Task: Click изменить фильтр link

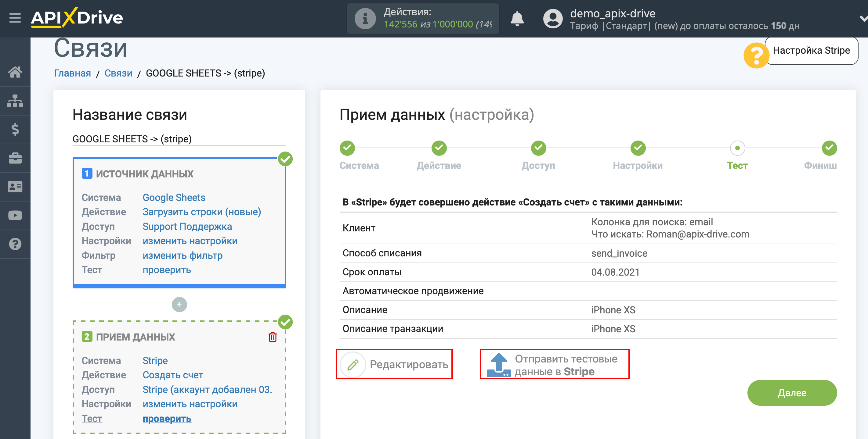Action: (x=182, y=255)
